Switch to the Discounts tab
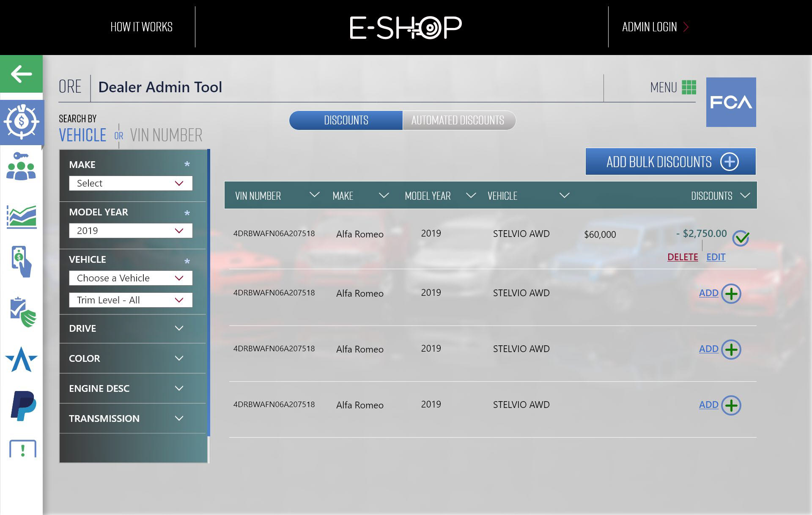The image size is (812, 515). (346, 120)
